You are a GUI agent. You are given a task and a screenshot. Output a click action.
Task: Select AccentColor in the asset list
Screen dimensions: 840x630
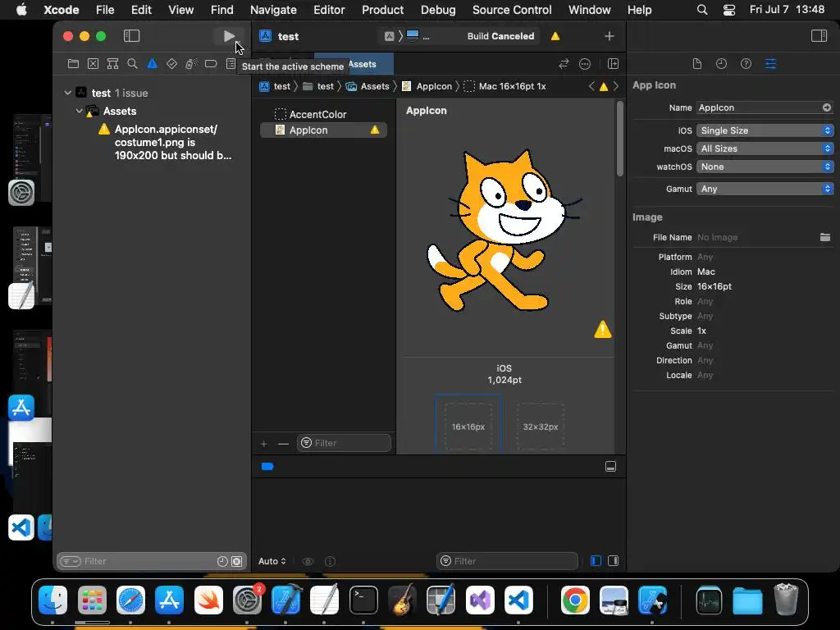(x=318, y=114)
